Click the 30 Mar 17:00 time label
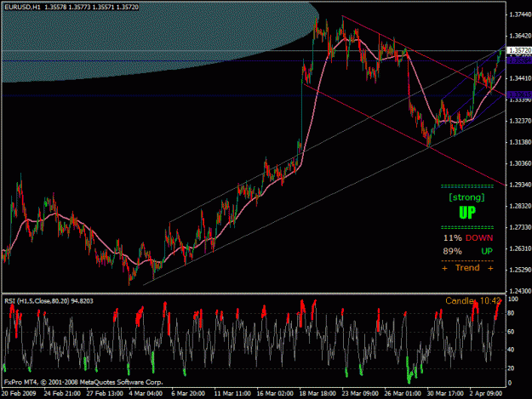This screenshot has height=399, width=532. point(445,394)
